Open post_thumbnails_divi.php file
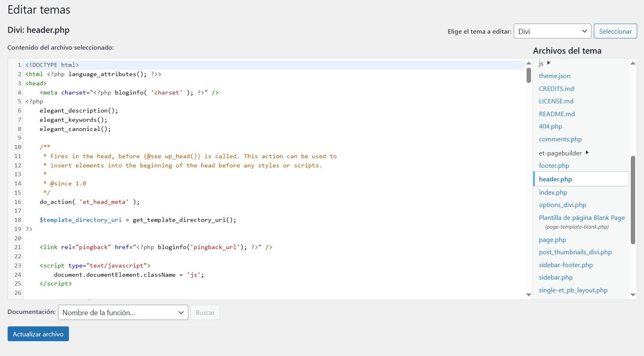Screen dimensions: 644x356 tap(575, 252)
